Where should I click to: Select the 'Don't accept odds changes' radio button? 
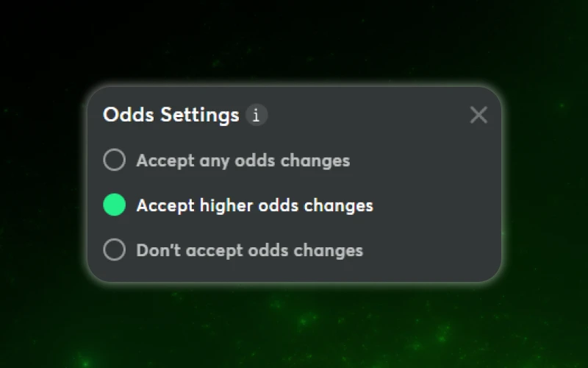(x=115, y=250)
